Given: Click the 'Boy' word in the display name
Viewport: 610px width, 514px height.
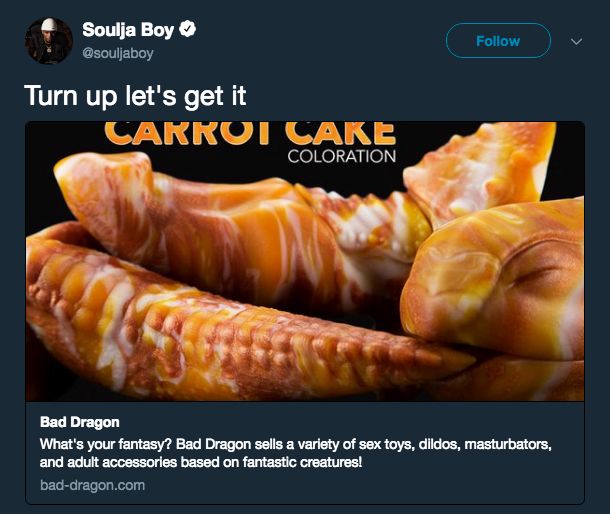Looking at the screenshot, I should (157, 30).
